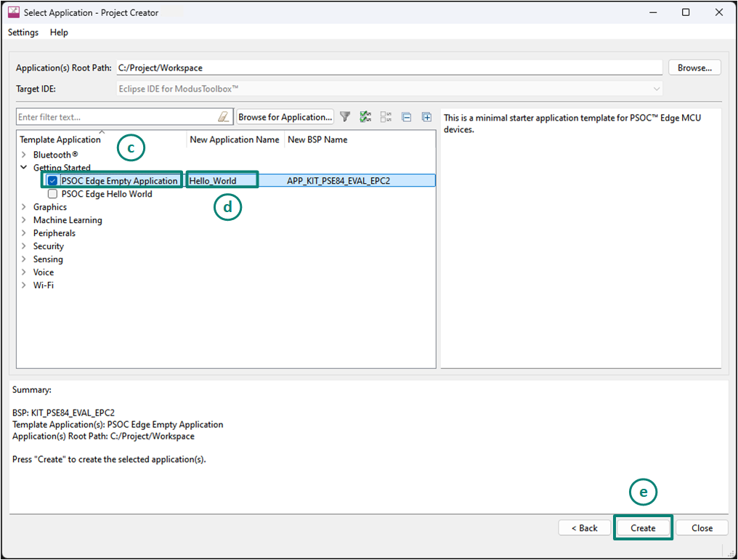This screenshot has height=560, width=738.
Task: Click the Project Creator title bar icon
Action: (x=13, y=12)
